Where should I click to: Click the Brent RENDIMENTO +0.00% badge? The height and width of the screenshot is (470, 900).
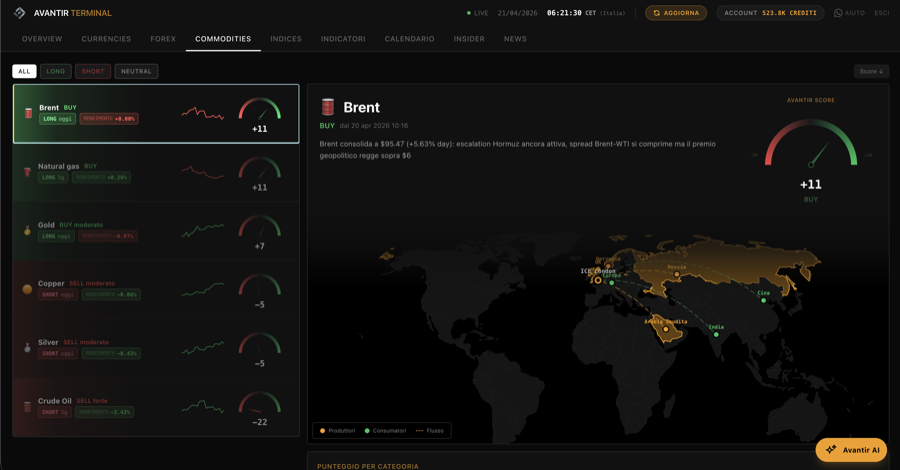tap(109, 119)
